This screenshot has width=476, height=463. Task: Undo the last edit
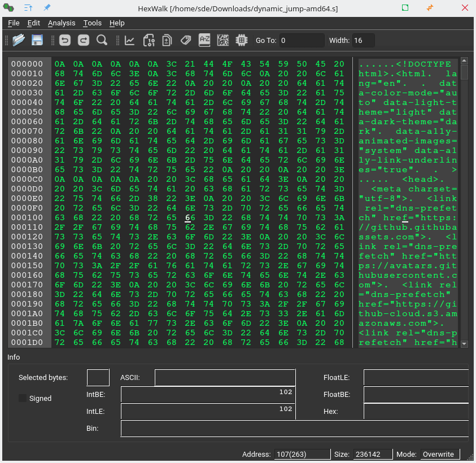65,40
